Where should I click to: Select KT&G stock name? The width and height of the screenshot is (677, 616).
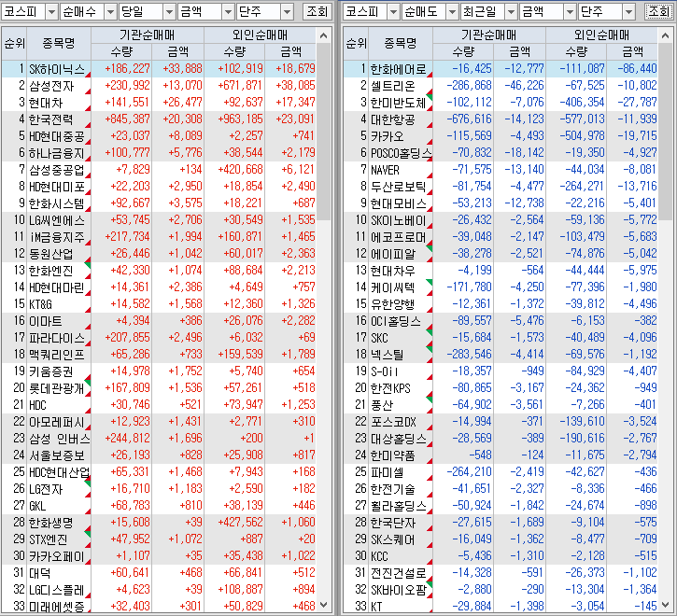click(x=40, y=305)
